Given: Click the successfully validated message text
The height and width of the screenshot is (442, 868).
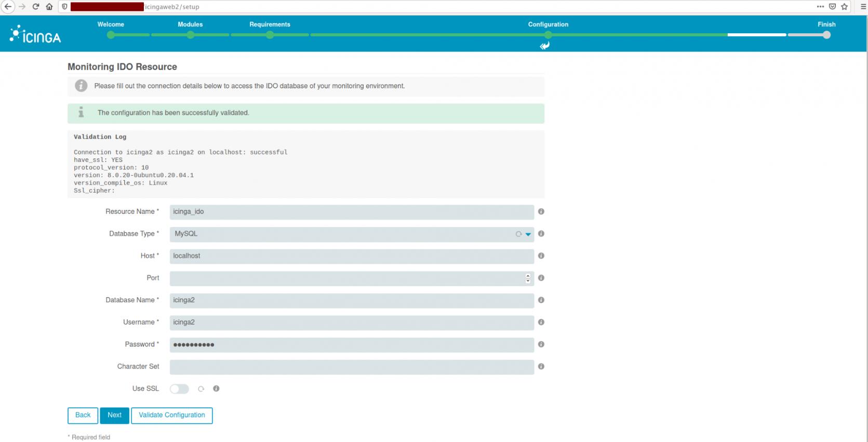Looking at the screenshot, I should [x=173, y=113].
